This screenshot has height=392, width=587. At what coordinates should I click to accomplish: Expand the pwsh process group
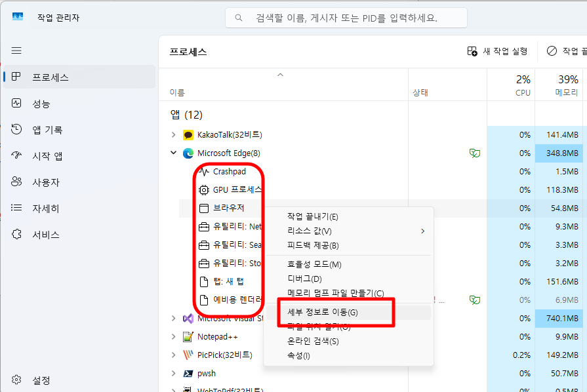173,373
